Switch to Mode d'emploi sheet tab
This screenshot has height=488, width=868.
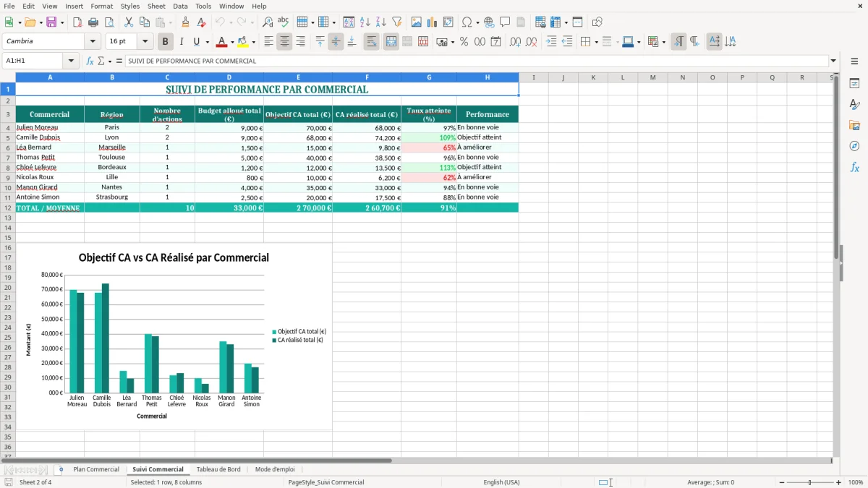pyautogui.click(x=275, y=469)
